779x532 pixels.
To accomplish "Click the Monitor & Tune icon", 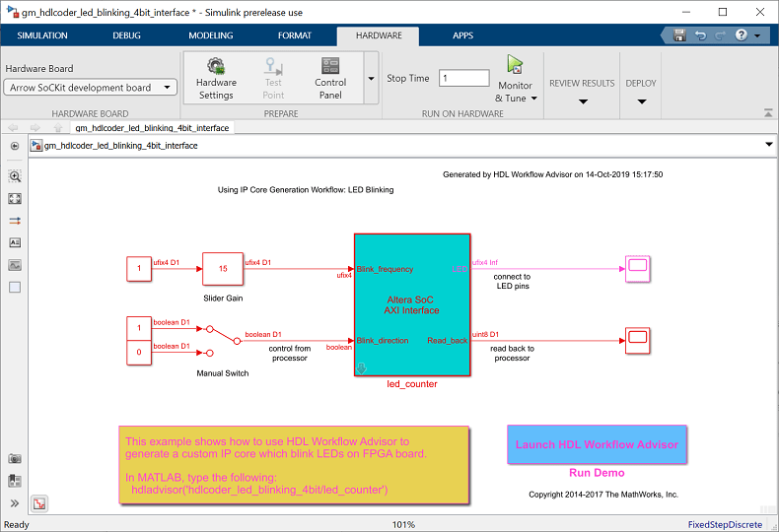I will pos(515,65).
